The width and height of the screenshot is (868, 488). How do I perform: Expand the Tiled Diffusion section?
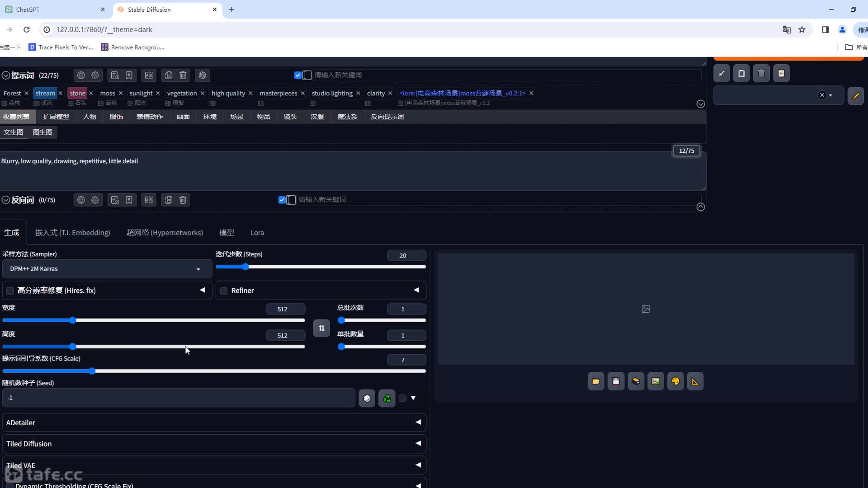click(214, 444)
